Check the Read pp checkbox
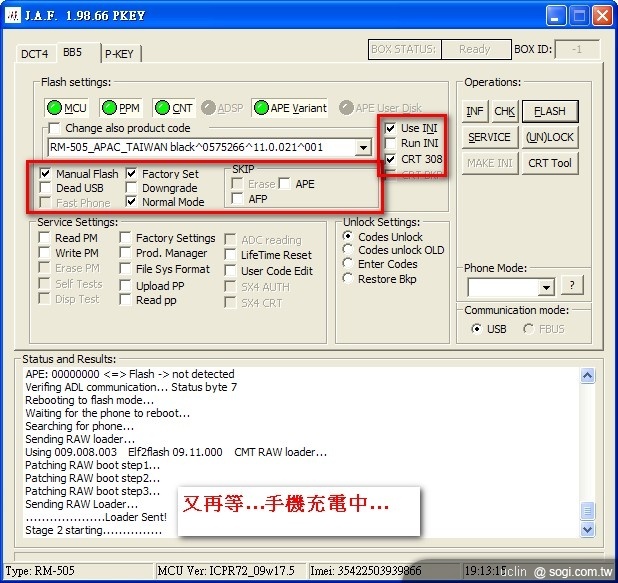This screenshot has width=618, height=583. click(125, 300)
